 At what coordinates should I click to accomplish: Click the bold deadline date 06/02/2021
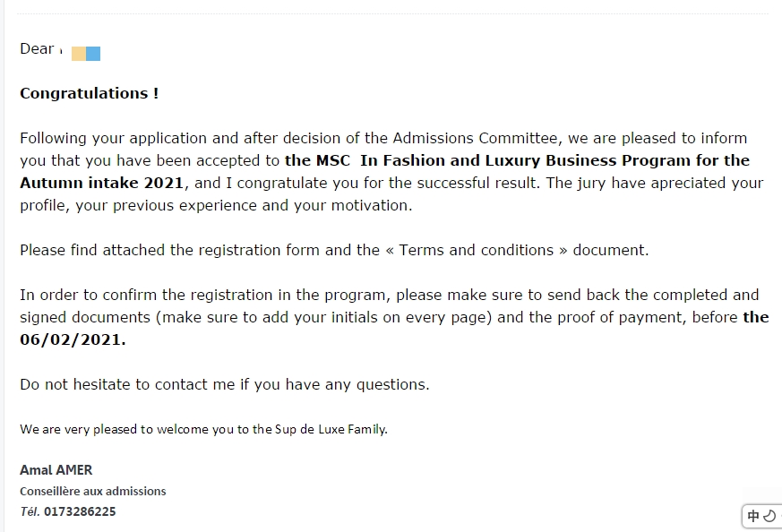click(x=73, y=339)
